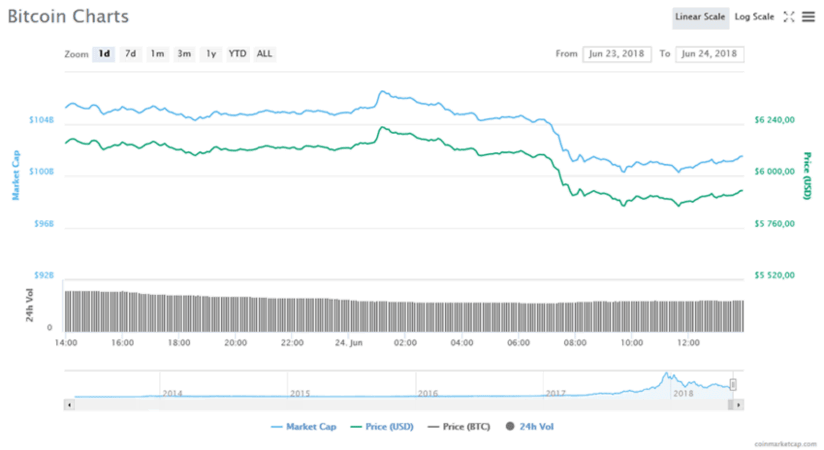The image size is (824, 450).
Task: Click the From date field
Action: (616, 54)
